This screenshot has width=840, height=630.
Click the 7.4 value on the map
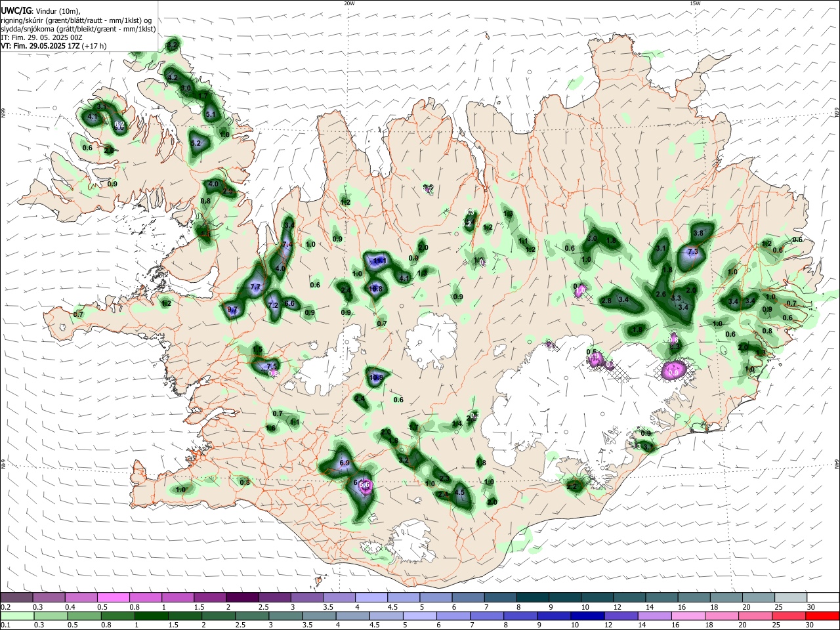tap(287, 245)
